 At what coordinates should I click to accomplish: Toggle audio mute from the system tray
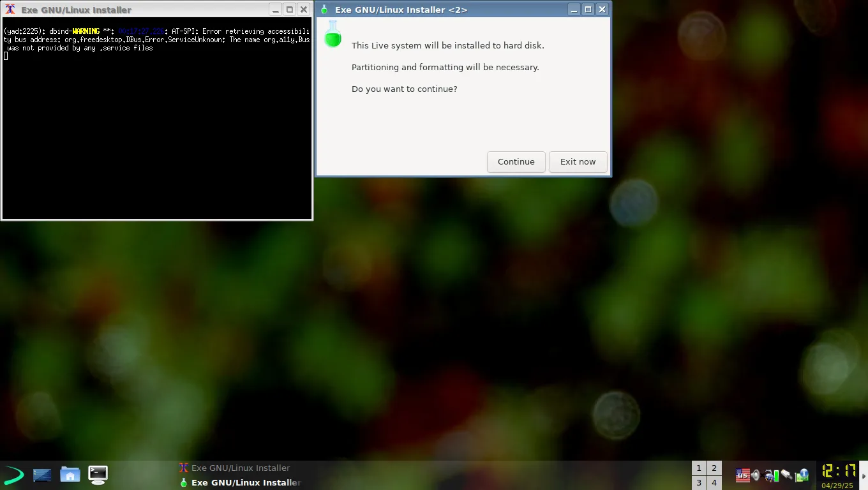click(x=756, y=475)
